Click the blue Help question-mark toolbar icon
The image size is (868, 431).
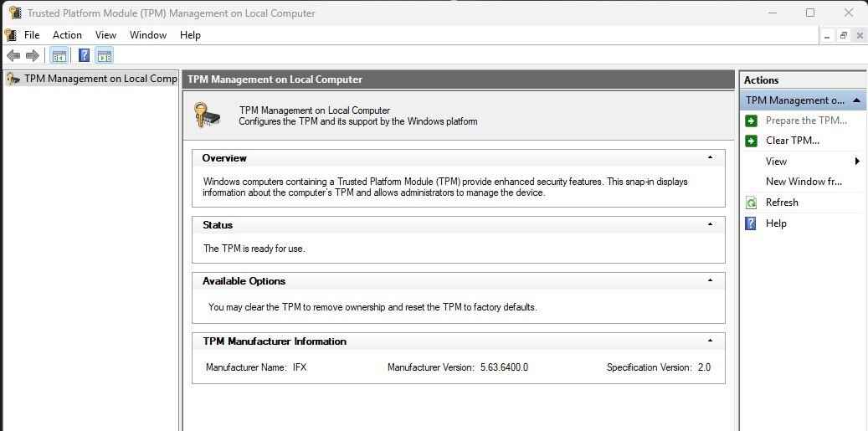tap(85, 55)
